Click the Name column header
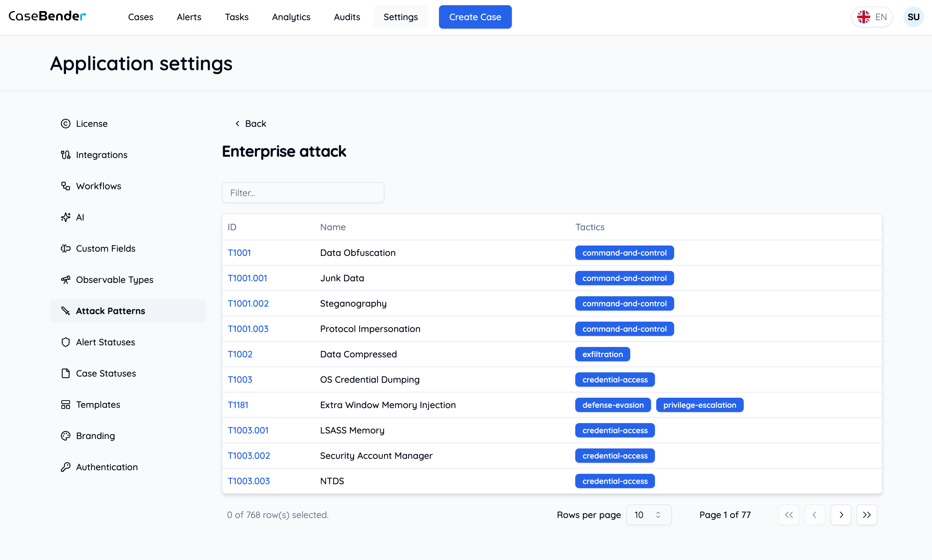932x560 pixels. [333, 227]
